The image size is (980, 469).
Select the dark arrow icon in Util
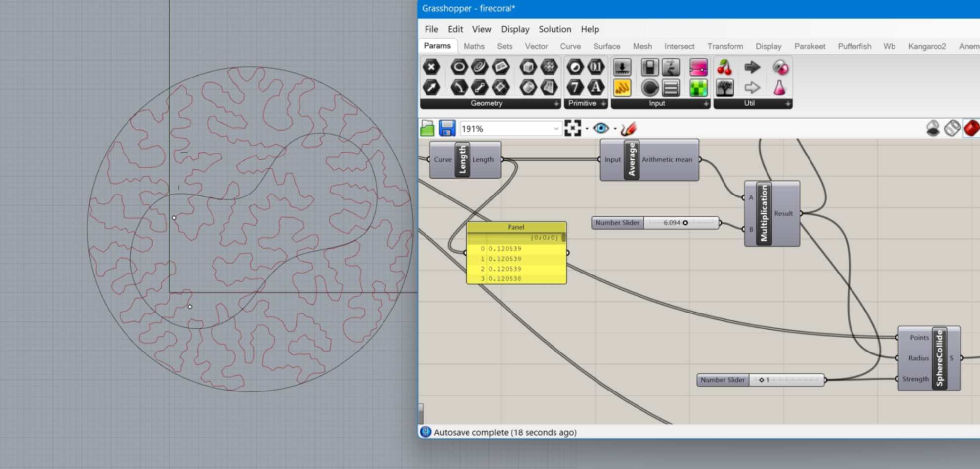point(752,67)
